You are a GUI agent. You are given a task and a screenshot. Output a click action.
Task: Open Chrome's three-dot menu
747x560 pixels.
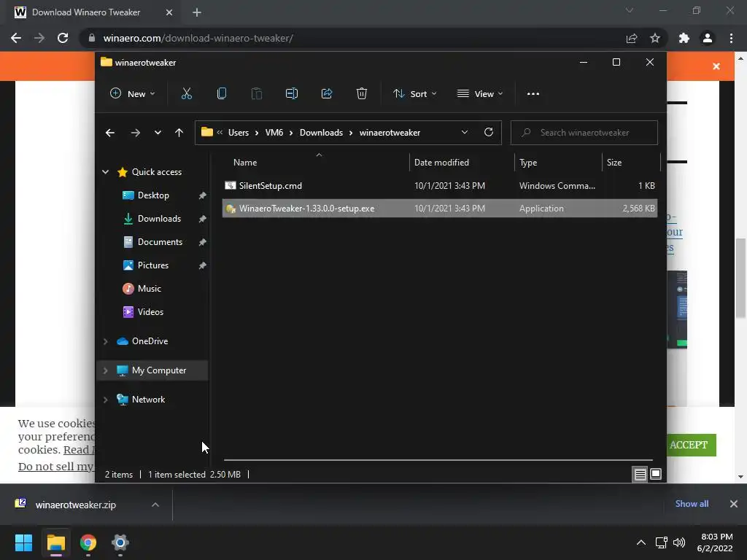coord(731,38)
